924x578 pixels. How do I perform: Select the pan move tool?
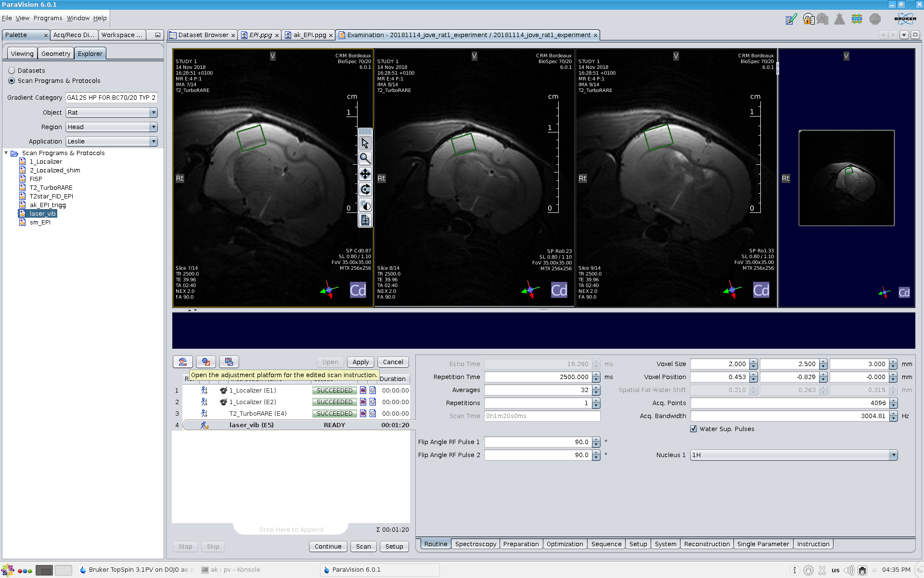pos(365,174)
